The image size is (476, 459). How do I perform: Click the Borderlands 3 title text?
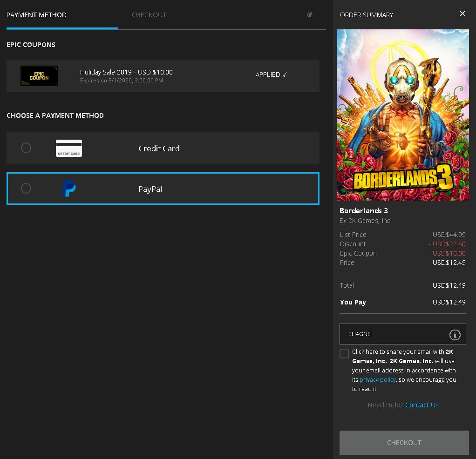pos(363,210)
